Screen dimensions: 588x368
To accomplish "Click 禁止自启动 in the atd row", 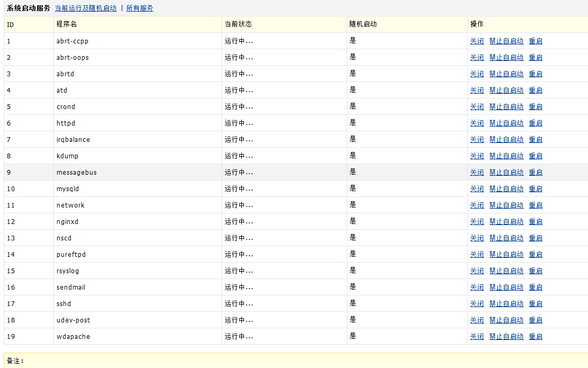I will pos(506,91).
